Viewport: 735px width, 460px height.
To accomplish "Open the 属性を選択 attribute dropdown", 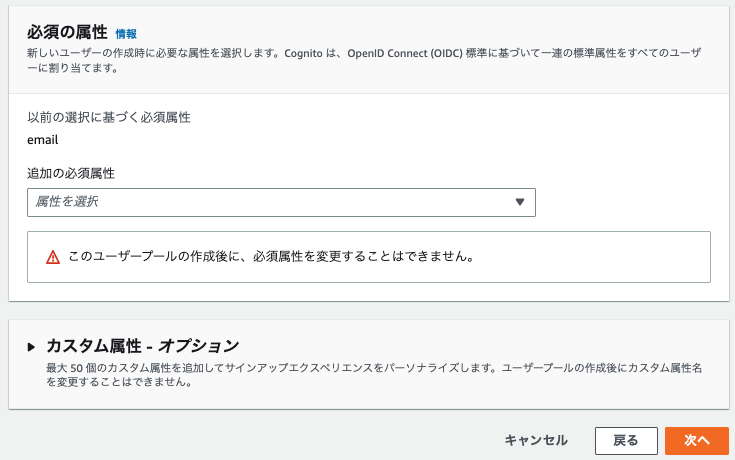I will point(281,202).
